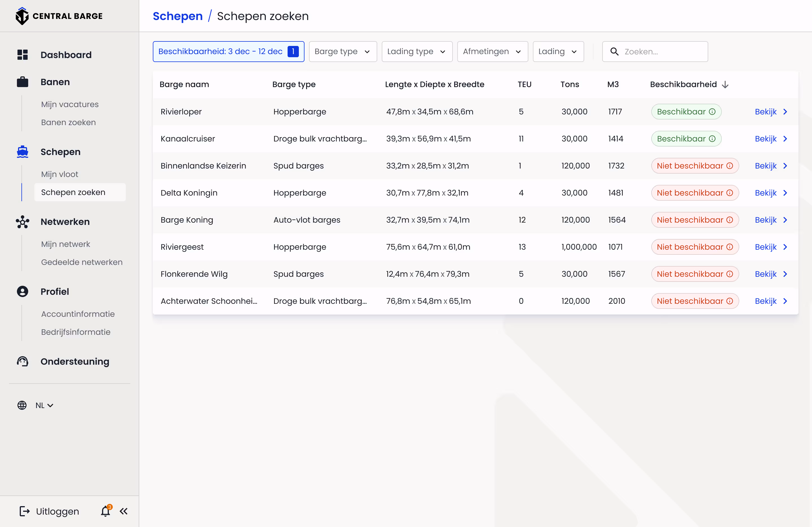
Task: Click Bekijk link for Delta Koningin
Action: coord(765,193)
